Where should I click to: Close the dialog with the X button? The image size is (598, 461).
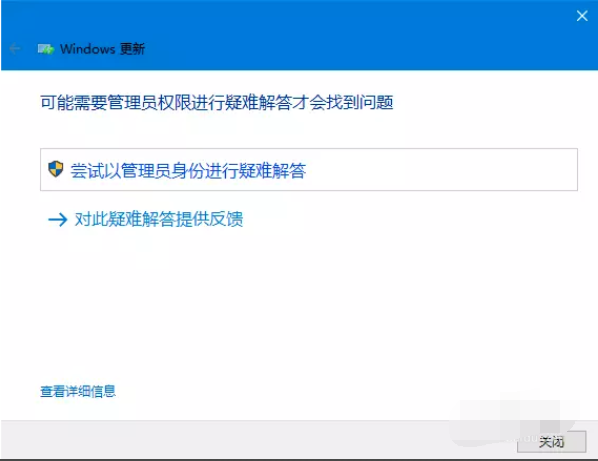click(x=582, y=16)
